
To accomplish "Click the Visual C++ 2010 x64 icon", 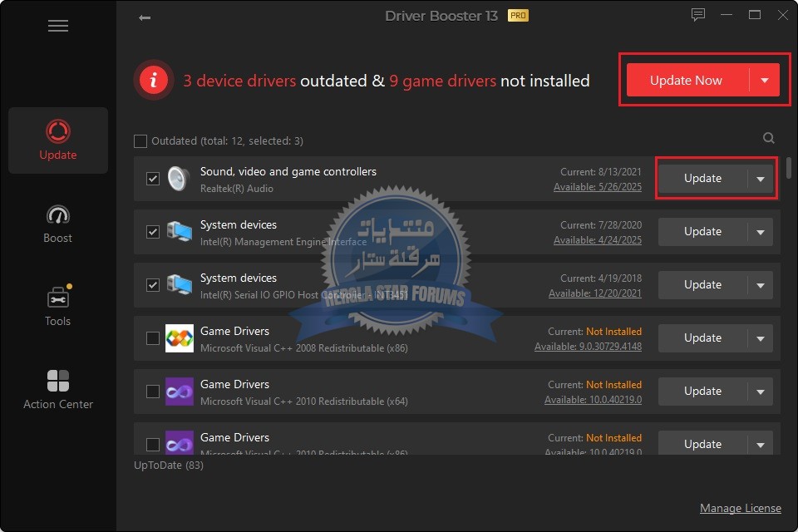I will point(180,392).
